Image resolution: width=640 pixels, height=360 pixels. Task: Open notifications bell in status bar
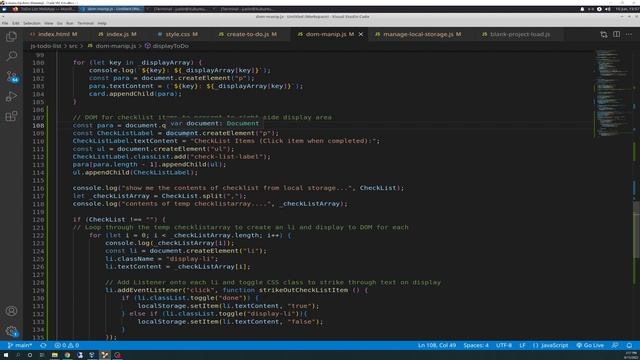coord(629,345)
